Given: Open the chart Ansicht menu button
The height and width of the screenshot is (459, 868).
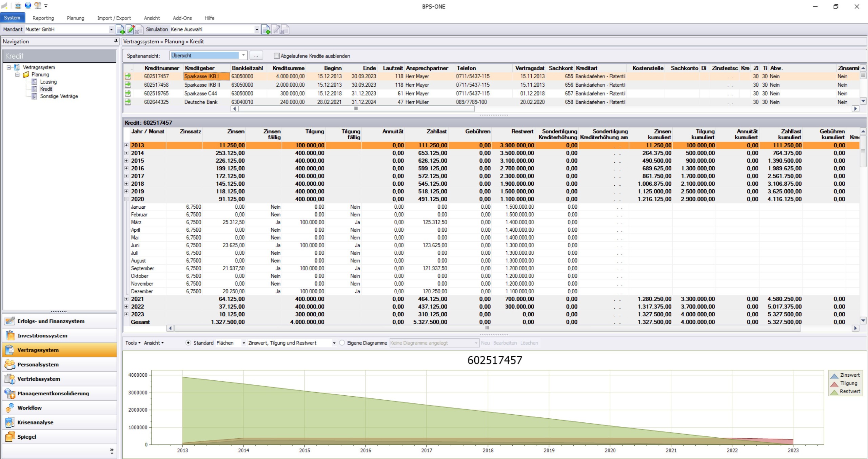Looking at the screenshot, I should point(154,343).
